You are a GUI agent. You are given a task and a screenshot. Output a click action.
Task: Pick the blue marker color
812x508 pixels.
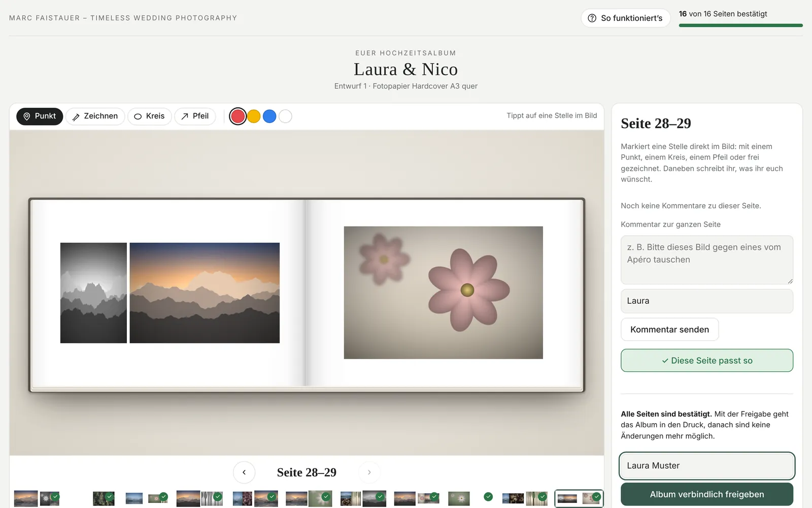point(269,116)
